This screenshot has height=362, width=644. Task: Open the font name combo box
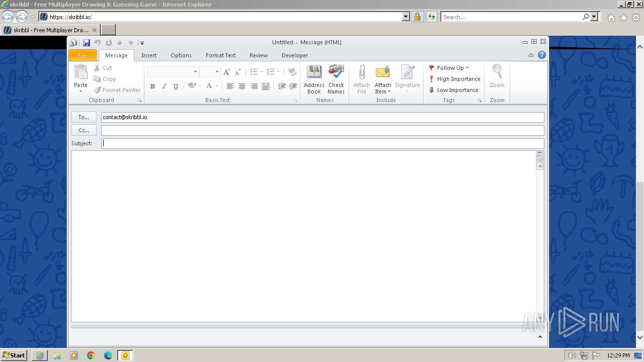point(173,72)
